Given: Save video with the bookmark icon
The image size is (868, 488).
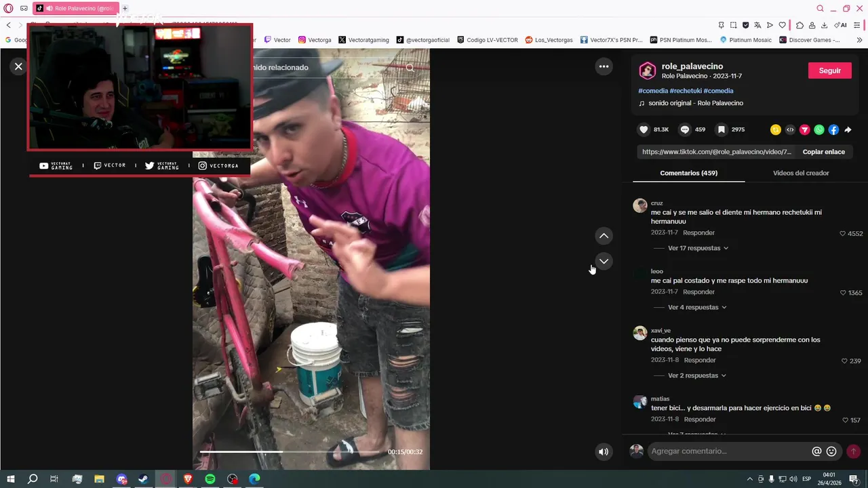Looking at the screenshot, I should [x=722, y=129].
